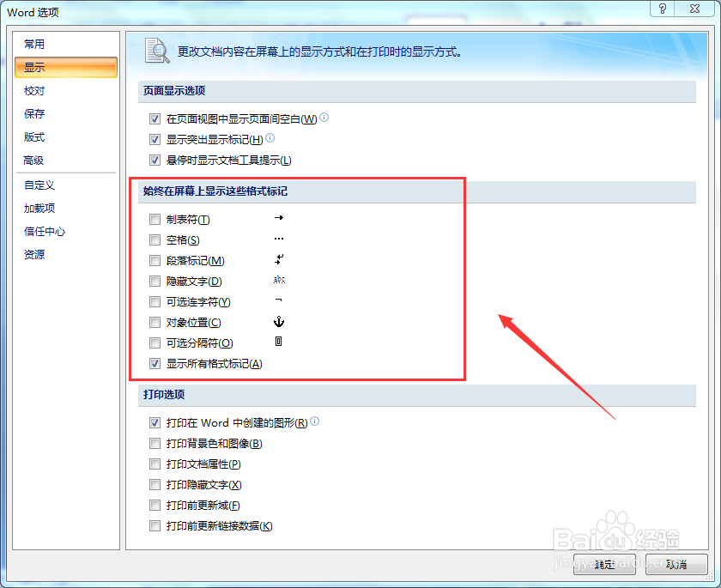
Task: Enable the 制表符 checkbox
Action: 155,220
